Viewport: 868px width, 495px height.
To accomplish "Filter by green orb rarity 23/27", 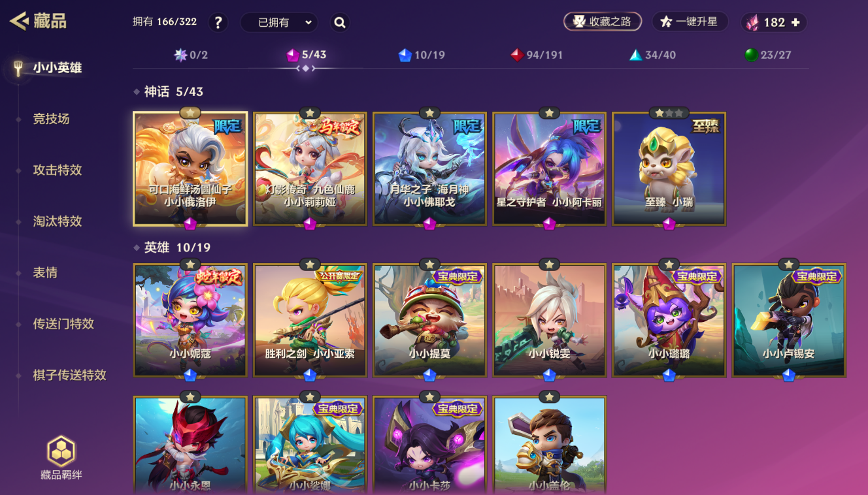I will pos(768,55).
